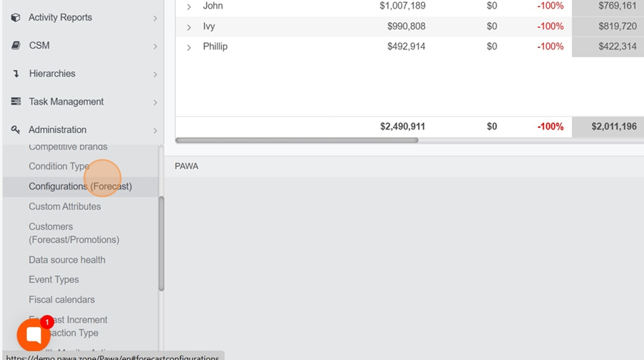Click the Administration key icon
The height and width of the screenshot is (360, 644).
tap(16, 130)
